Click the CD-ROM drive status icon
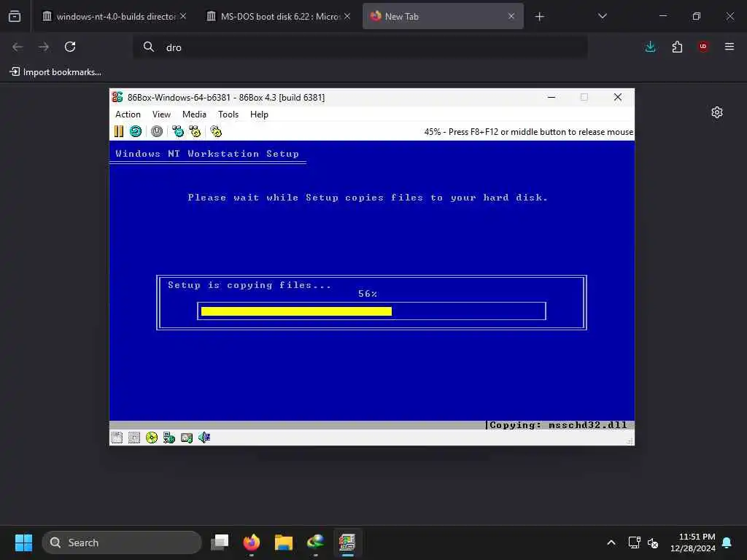Screen dimensions: 747x560 (x=152, y=437)
